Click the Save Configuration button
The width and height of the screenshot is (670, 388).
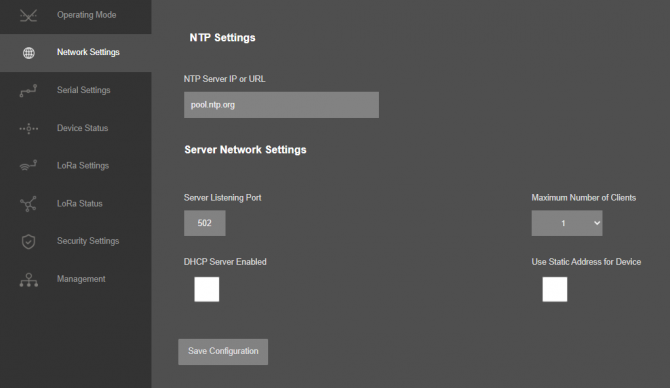coord(223,352)
